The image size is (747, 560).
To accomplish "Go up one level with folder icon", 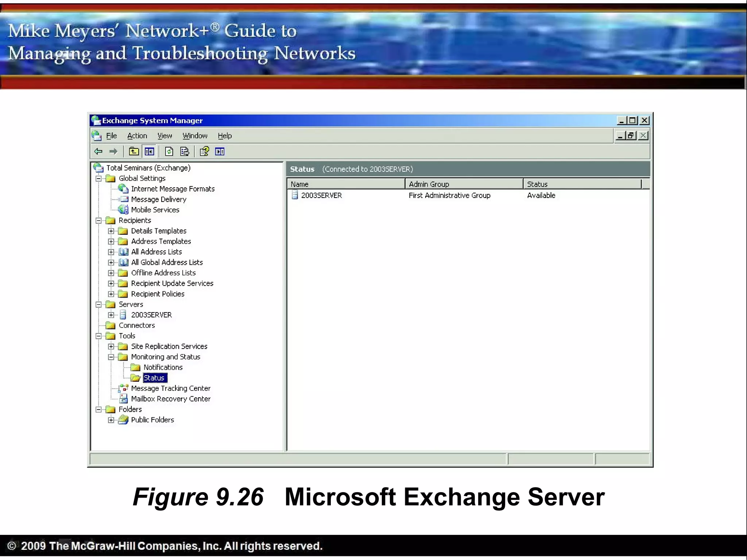I will tap(134, 151).
